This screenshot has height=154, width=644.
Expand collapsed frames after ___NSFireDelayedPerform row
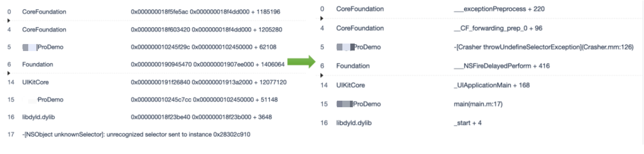pyautogui.click(x=322, y=75)
